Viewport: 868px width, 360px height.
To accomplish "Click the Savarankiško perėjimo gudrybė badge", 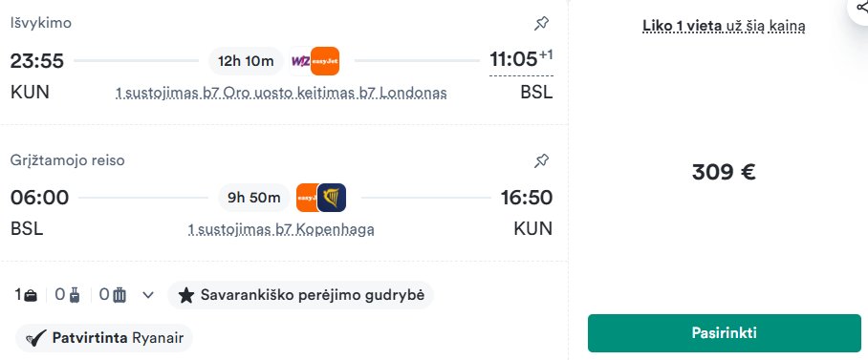I will 300,295.
